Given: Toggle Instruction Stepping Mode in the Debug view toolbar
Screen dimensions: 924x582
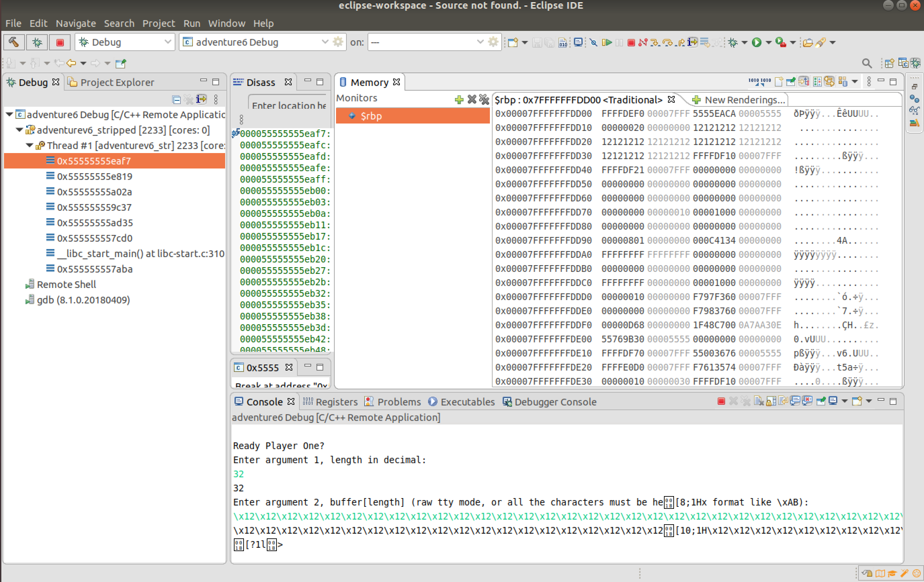Looking at the screenshot, I should coord(201,99).
